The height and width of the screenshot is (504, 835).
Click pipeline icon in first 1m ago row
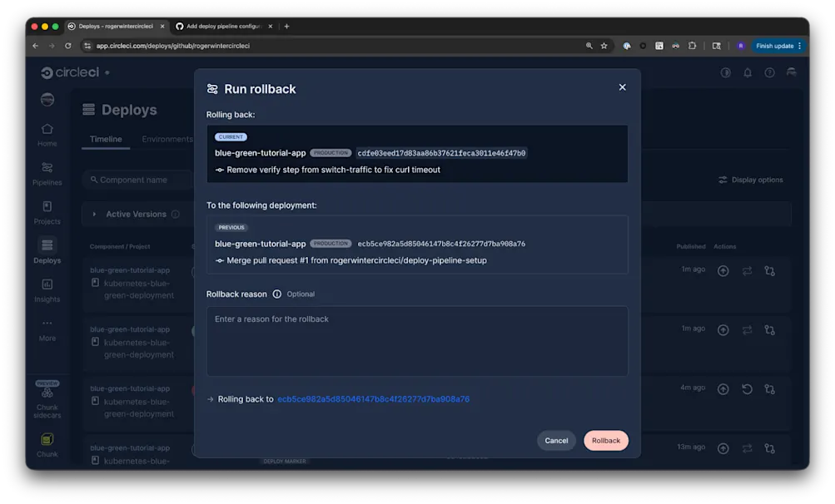tap(769, 271)
